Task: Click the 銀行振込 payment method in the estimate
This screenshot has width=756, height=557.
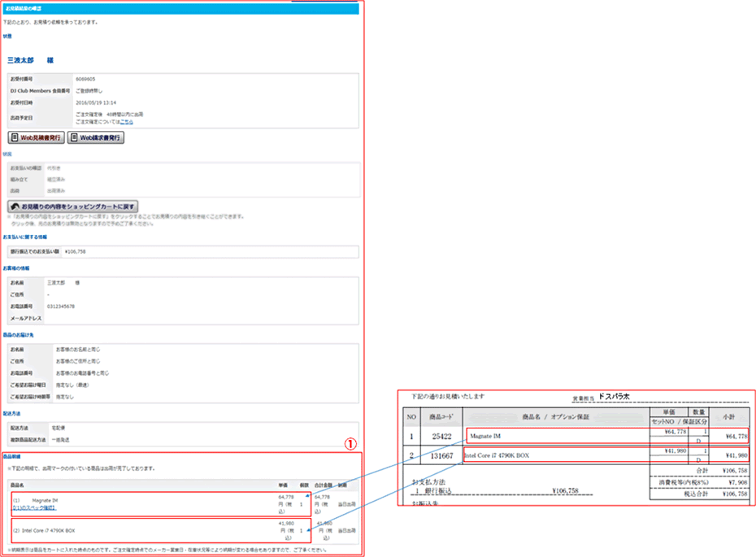Action: click(x=438, y=491)
